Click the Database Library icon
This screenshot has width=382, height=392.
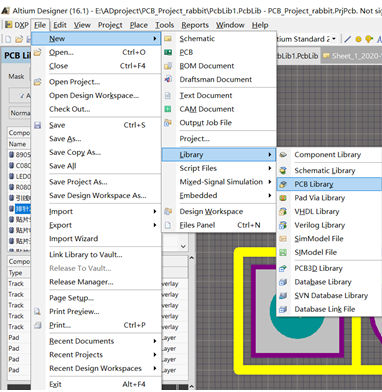pyautogui.click(x=283, y=282)
